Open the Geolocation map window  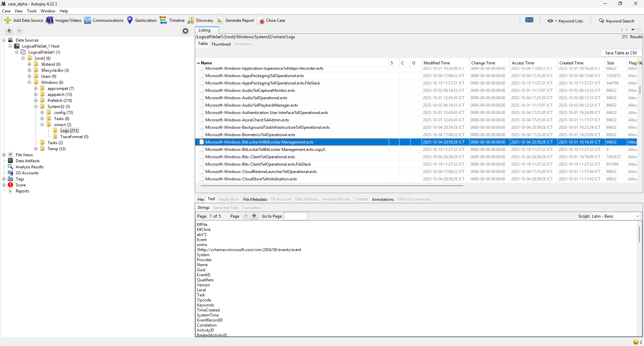tap(142, 20)
